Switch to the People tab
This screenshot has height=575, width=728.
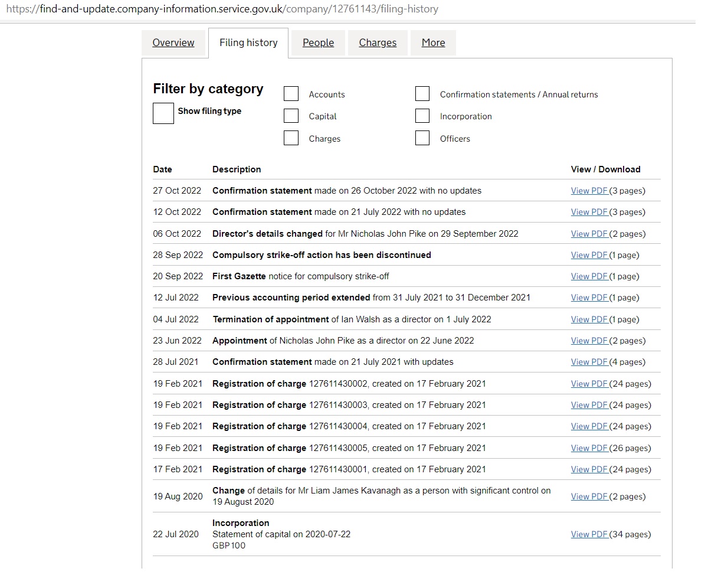pos(318,43)
